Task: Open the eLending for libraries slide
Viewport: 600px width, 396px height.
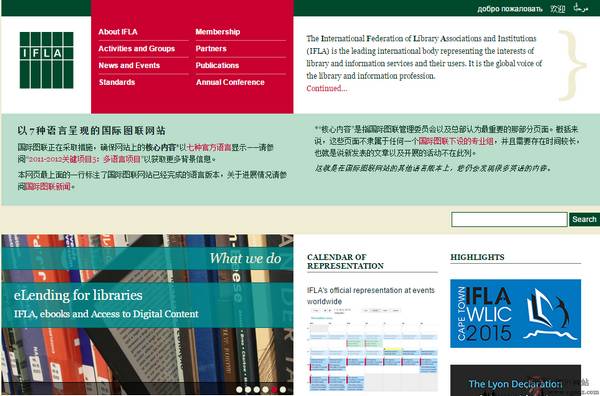Action: pos(78,295)
